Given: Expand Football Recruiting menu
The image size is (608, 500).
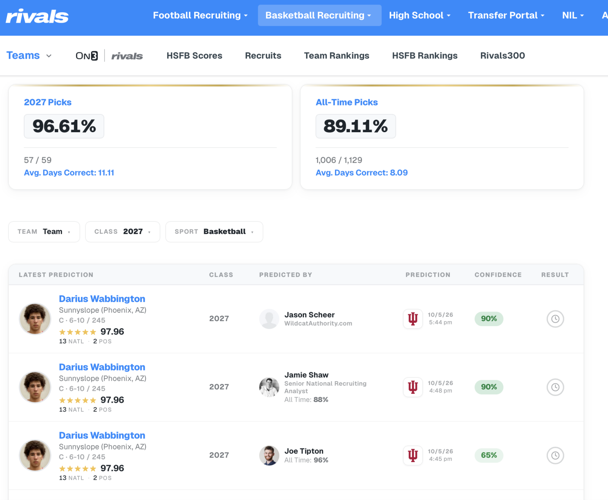Looking at the screenshot, I should [200, 16].
